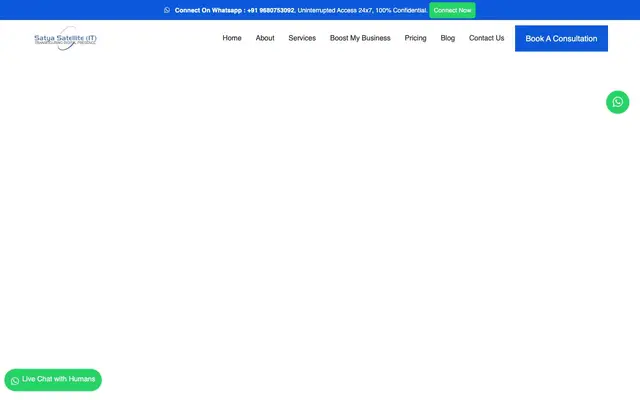This screenshot has width=640, height=400.
Task: Open the Services menu
Action: pyautogui.click(x=302, y=38)
